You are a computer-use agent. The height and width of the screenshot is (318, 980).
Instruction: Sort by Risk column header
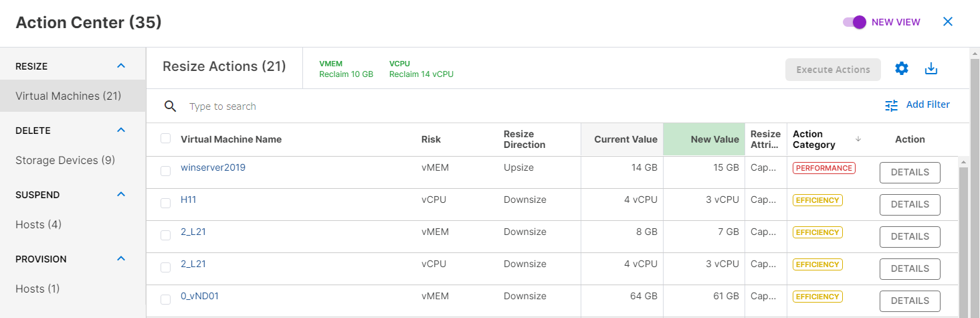[x=431, y=139]
